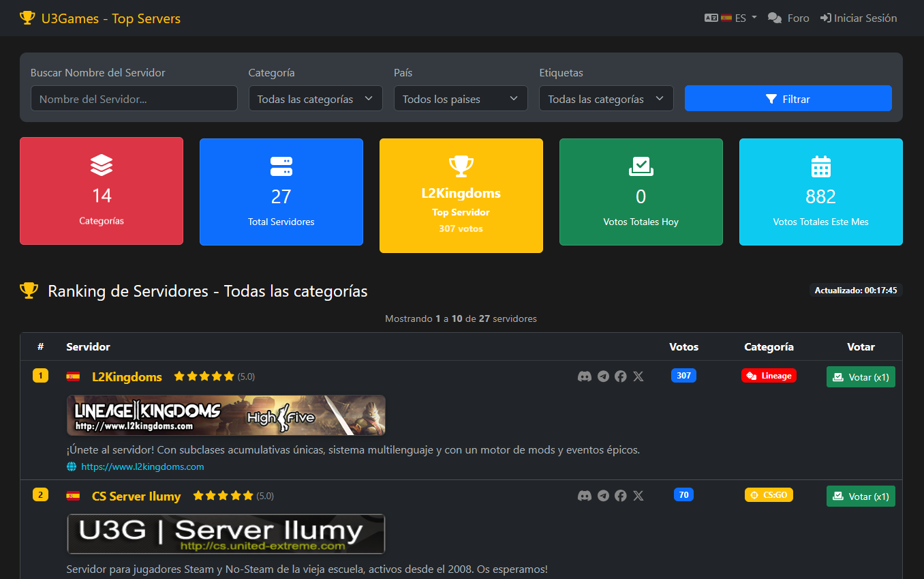Click the trophy icon beside U3Games title

point(27,18)
